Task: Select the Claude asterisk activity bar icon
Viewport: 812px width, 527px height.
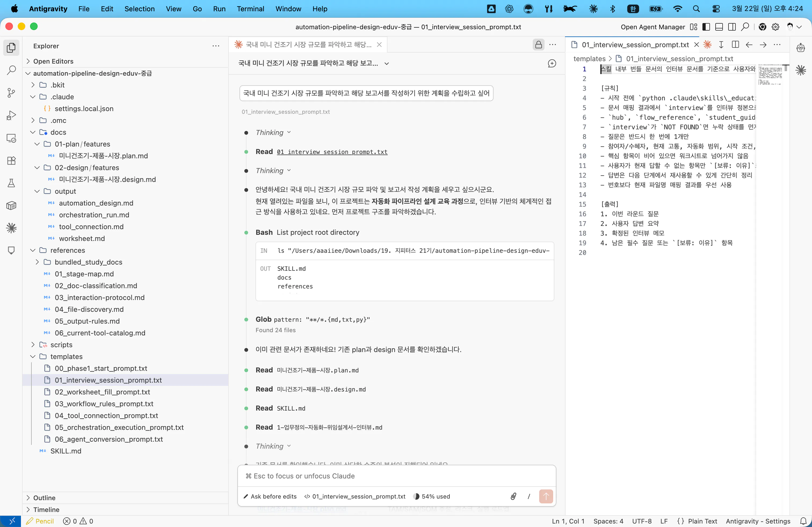Action: [x=11, y=228]
